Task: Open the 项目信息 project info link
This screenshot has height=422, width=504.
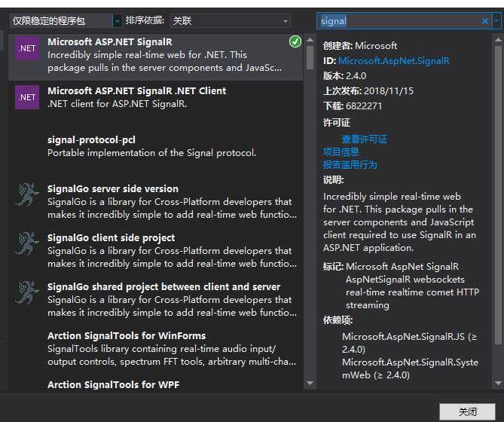Action: (x=341, y=152)
